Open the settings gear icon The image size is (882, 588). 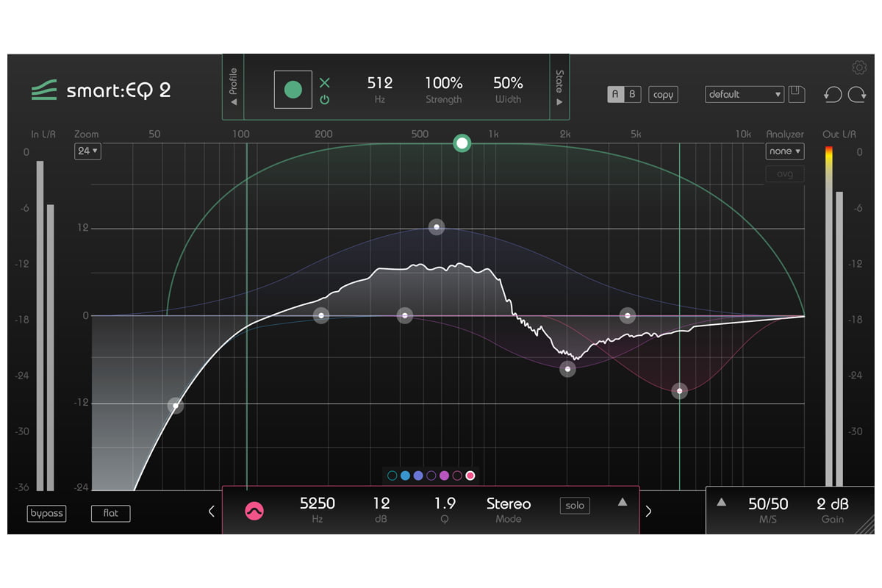point(858,68)
